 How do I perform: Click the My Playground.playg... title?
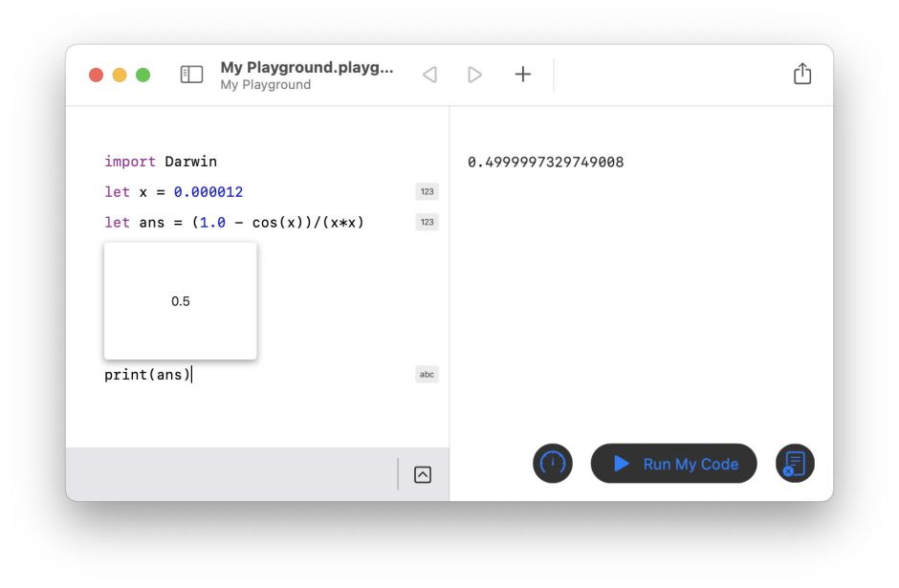click(306, 68)
